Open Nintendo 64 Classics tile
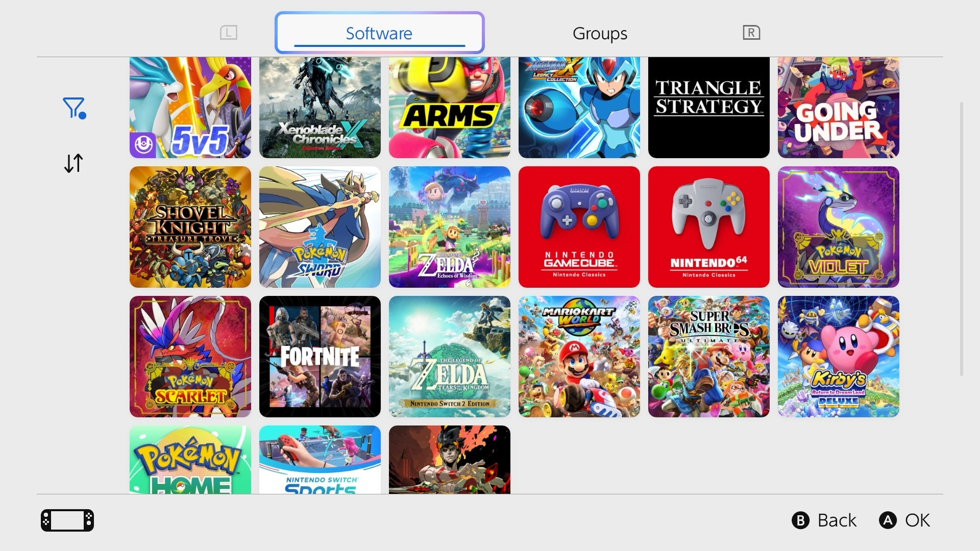 [x=709, y=227]
